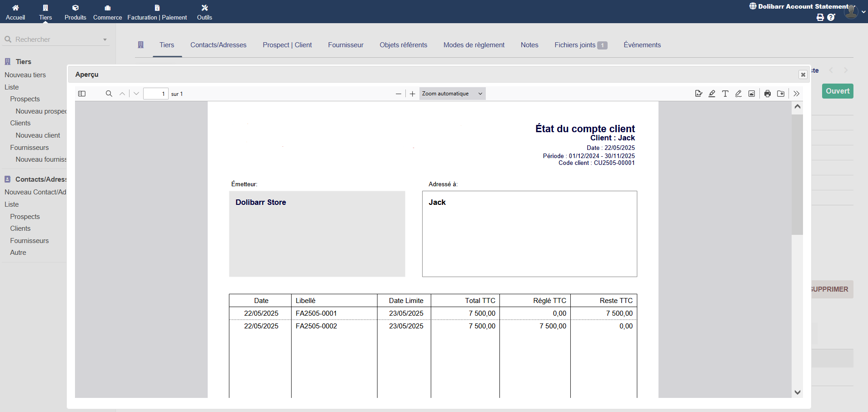Zoom in with the plus button

[412, 94]
